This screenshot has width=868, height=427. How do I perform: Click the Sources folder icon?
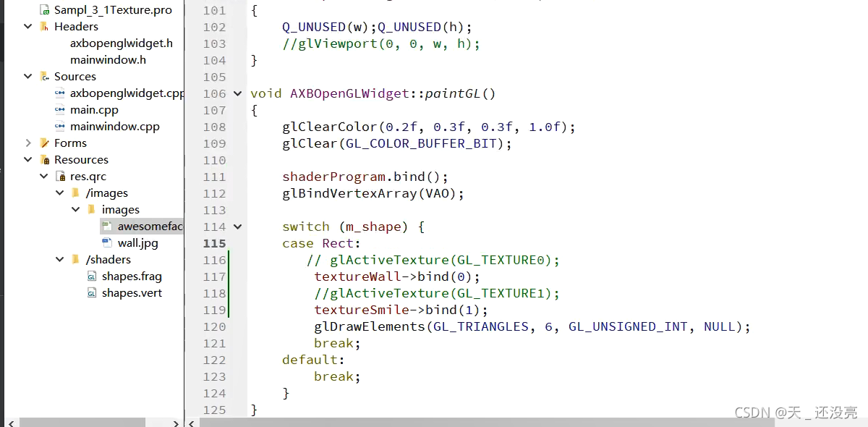pos(45,77)
